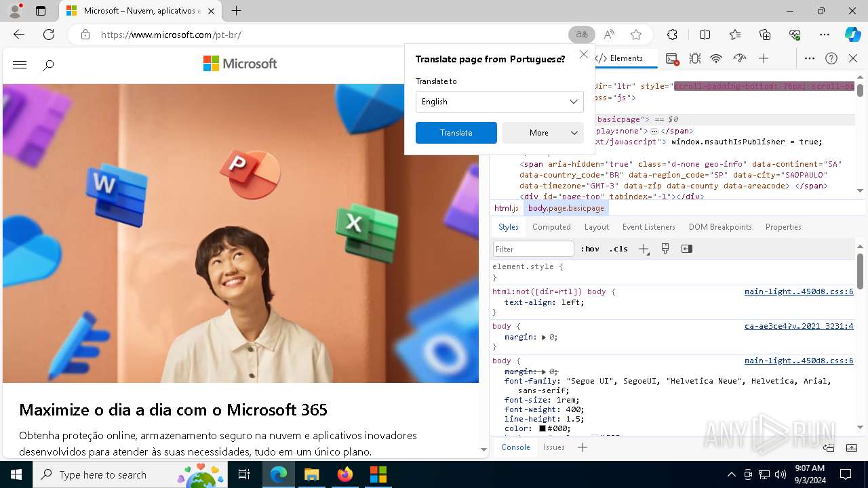
Task: Select html.js in the breadcrumb
Action: coord(507,208)
